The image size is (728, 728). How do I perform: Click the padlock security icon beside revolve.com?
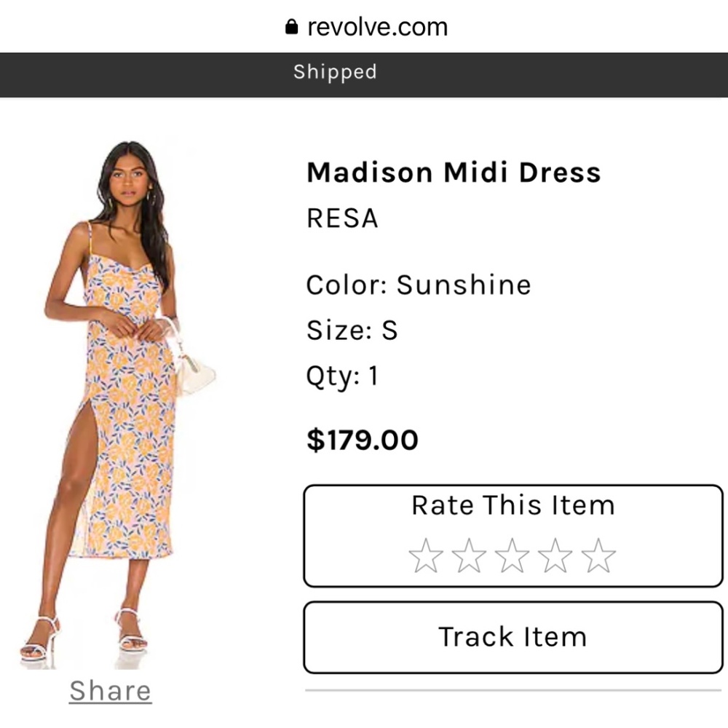(x=290, y=26)
